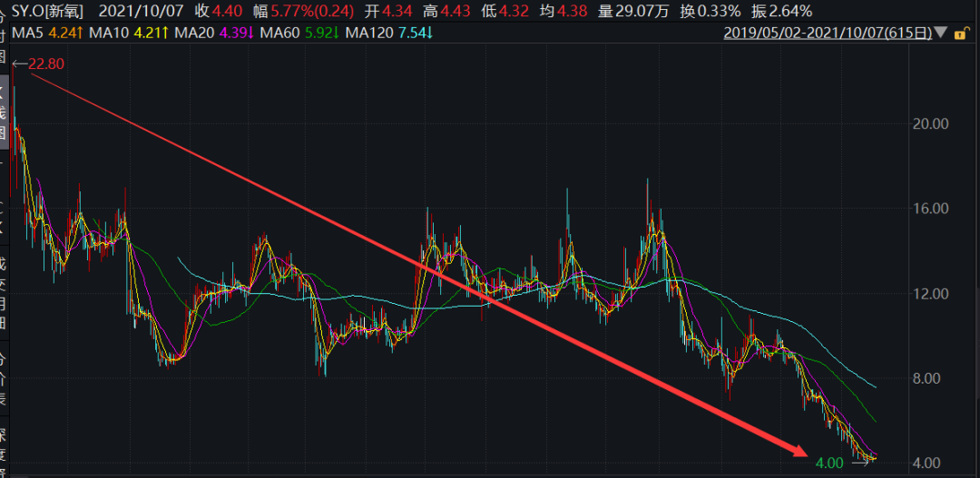Click the 4.00 low price marker

829,463
